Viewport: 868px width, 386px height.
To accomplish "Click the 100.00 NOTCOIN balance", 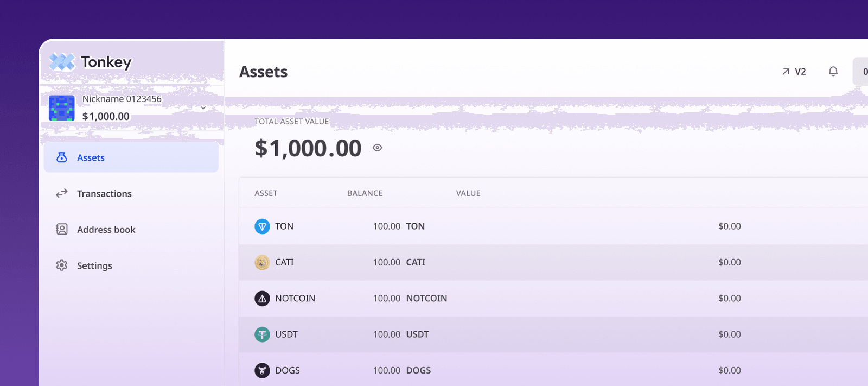I will [410, 299].
